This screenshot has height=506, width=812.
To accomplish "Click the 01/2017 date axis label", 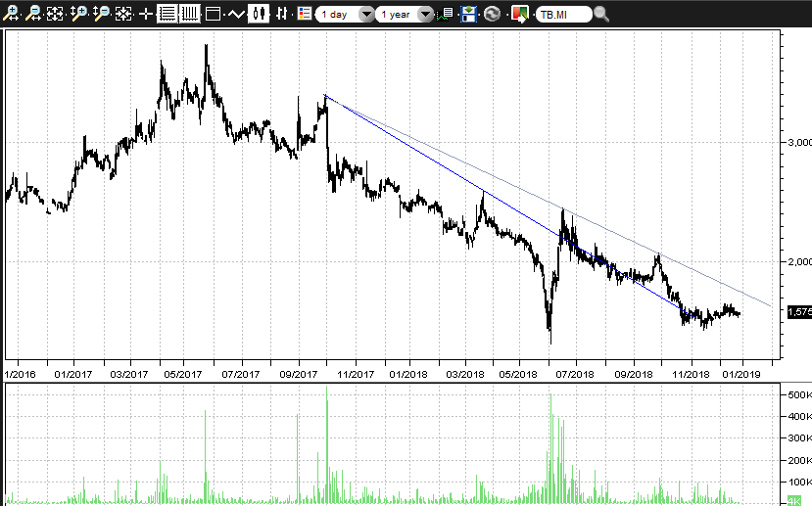I will coord(73,374).
